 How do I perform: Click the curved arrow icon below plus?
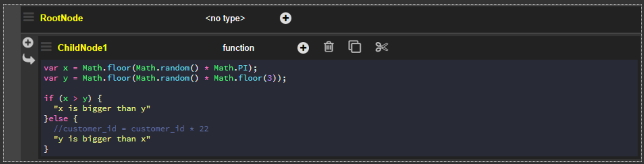(x=28, y=59)
